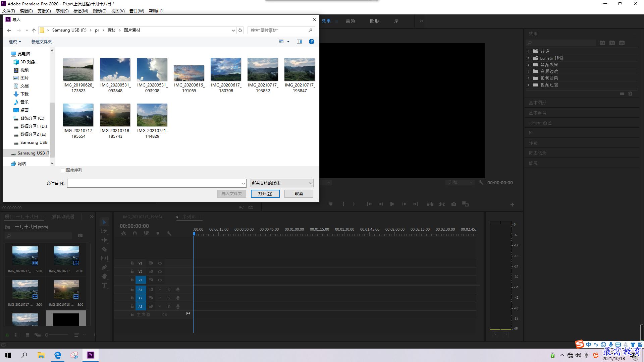This screenshot has height=362, width=644.
Task: Open the 文件(F) menu
Action: [x=9, y=11]
